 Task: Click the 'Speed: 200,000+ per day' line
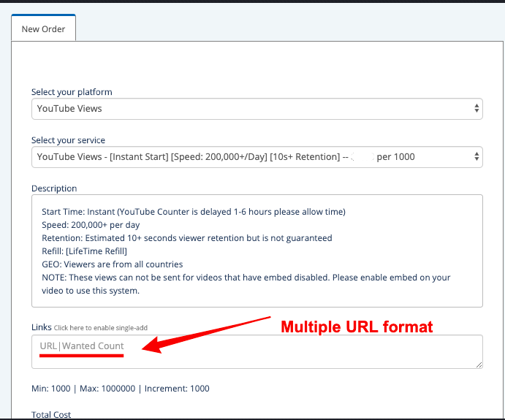pos(91,225)
